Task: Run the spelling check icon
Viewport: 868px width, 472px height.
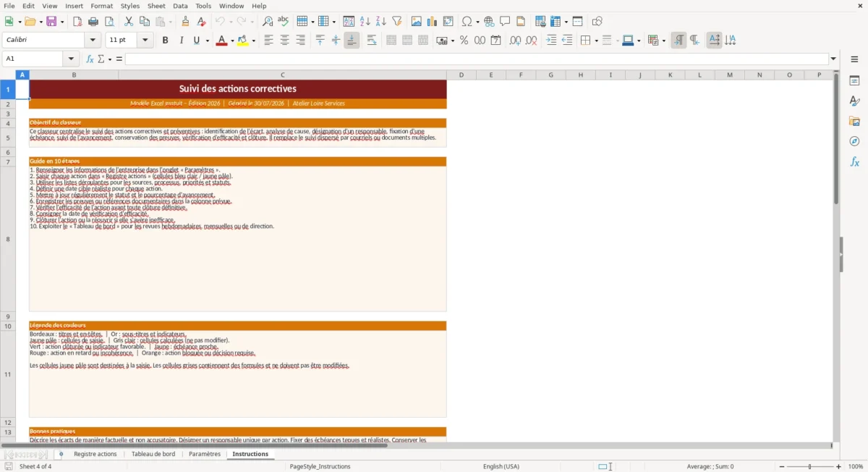Action: pos(284,22)
